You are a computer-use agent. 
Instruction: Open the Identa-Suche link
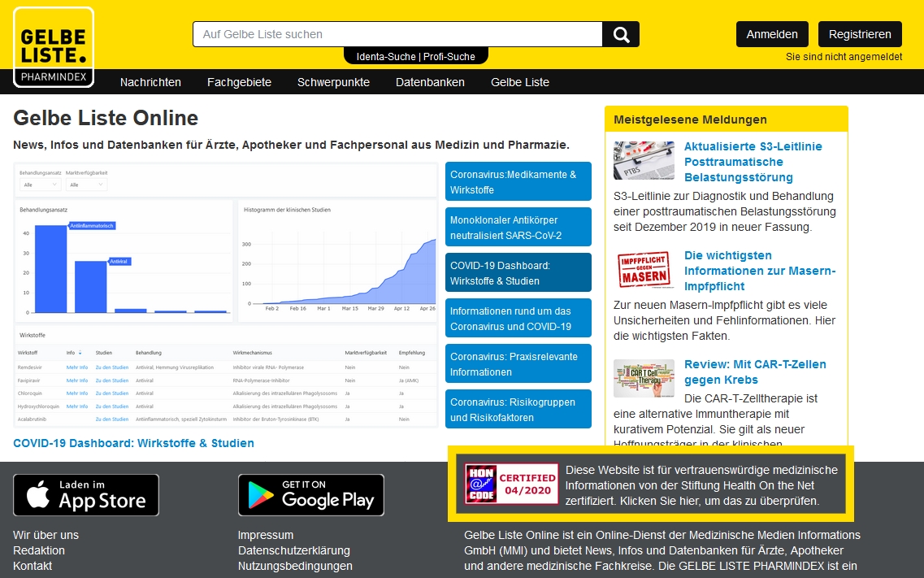[x=386, y=57]
